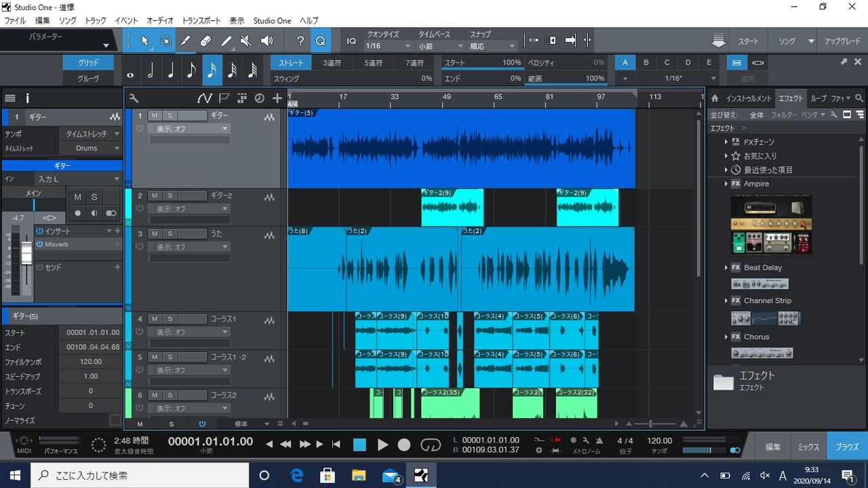Expand the FXチェーン folder
868x488 pixels.
(726, 142)
